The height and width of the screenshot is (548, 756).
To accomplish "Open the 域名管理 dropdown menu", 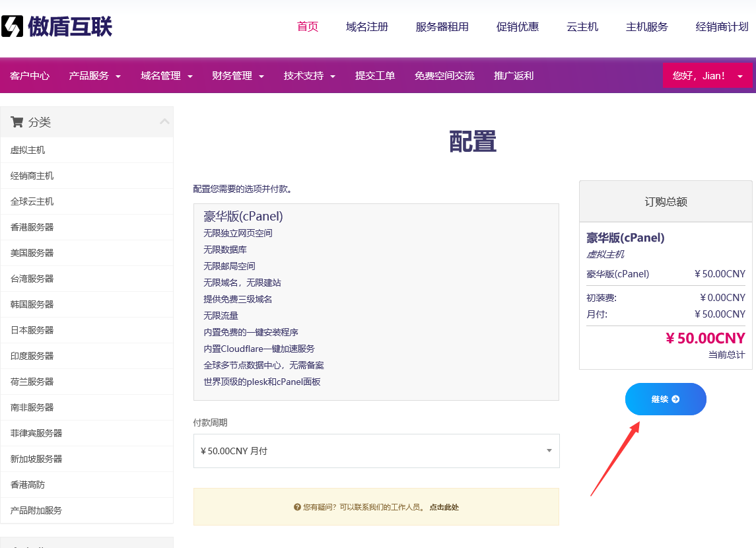I will pyautogui.click(x=166, y=76).
